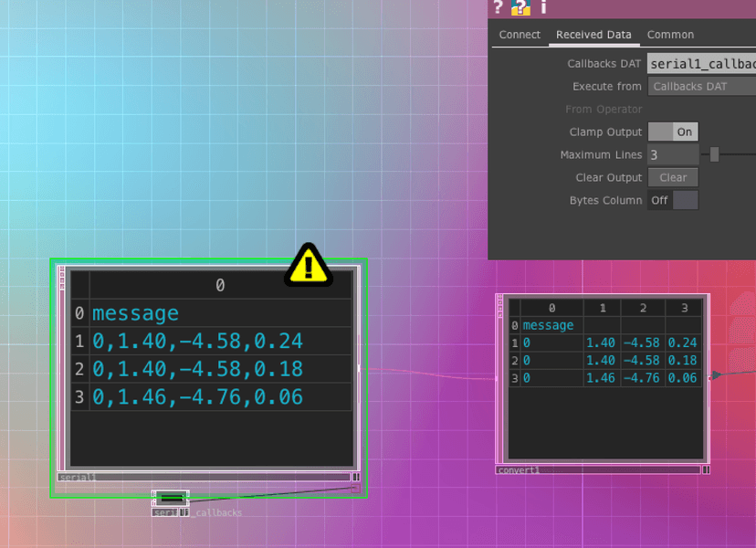Open operator help question mark icon
Image resolution: width=756 pixels, height=548 pixels.
(498, 7)
